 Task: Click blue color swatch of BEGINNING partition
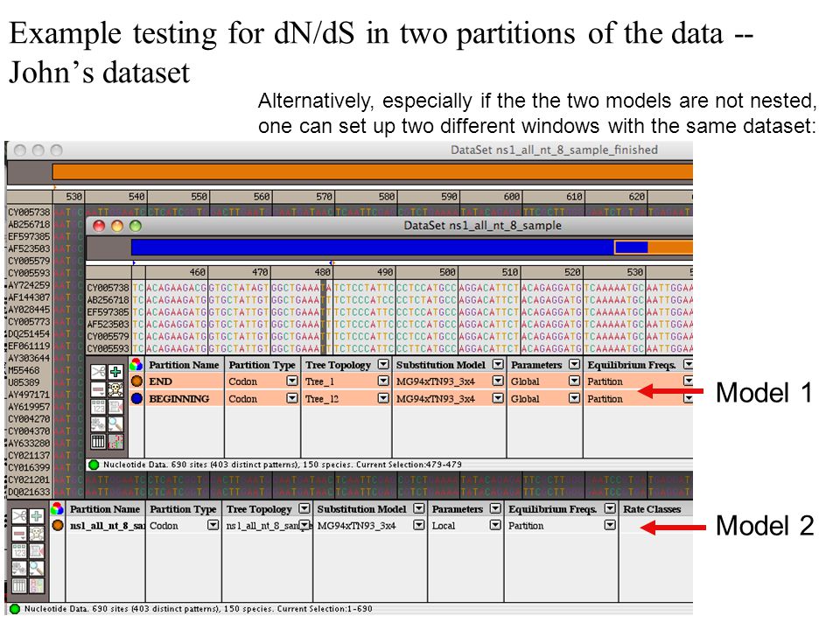(136, 399)
